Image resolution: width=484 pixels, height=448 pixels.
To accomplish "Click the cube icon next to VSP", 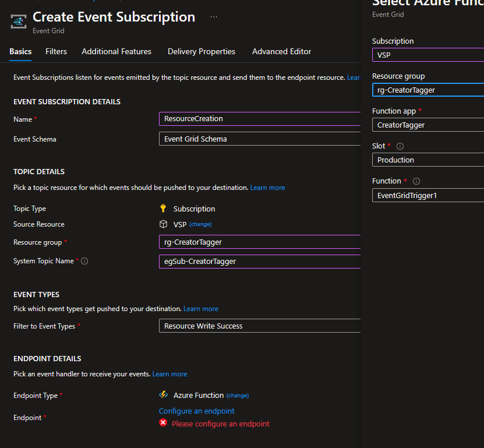I will [164, 224].
